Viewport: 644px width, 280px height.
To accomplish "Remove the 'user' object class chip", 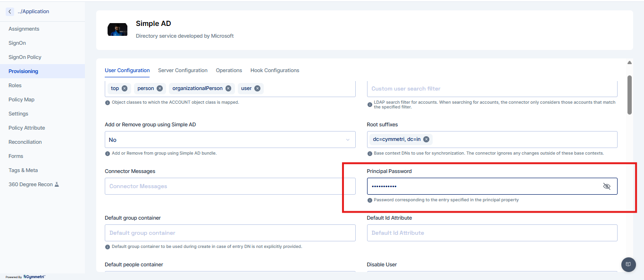I will 257,88.
